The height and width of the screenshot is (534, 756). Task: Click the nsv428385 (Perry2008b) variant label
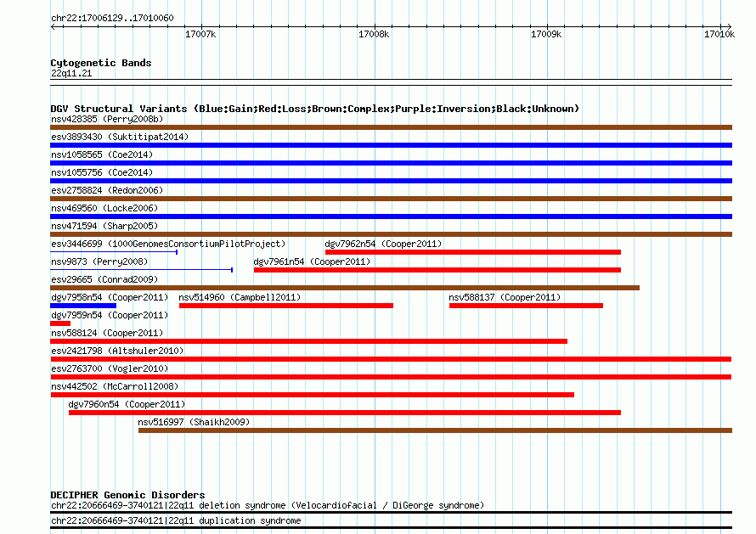point(107,119)
